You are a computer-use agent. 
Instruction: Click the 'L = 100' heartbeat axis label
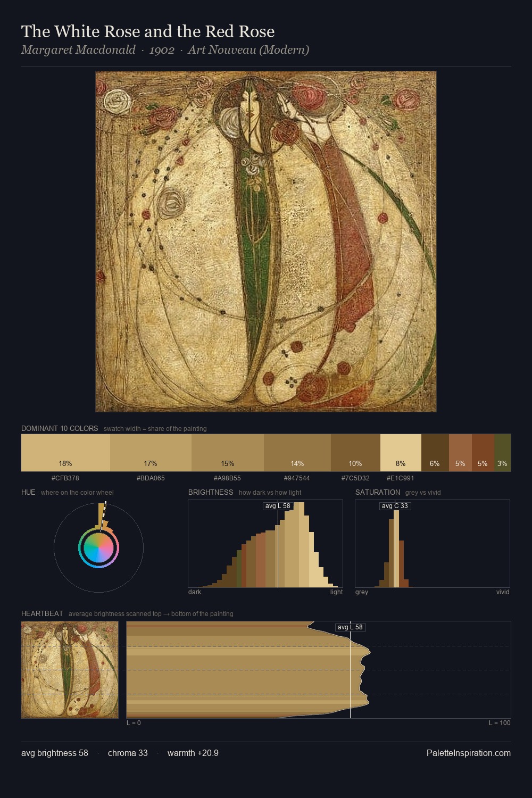click(500, 722)
